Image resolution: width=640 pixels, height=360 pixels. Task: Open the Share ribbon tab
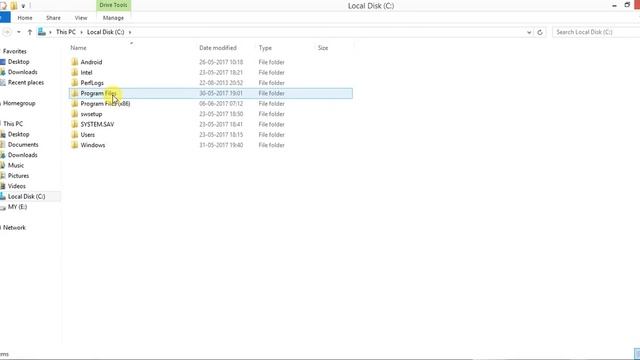(x=53, y=18)
